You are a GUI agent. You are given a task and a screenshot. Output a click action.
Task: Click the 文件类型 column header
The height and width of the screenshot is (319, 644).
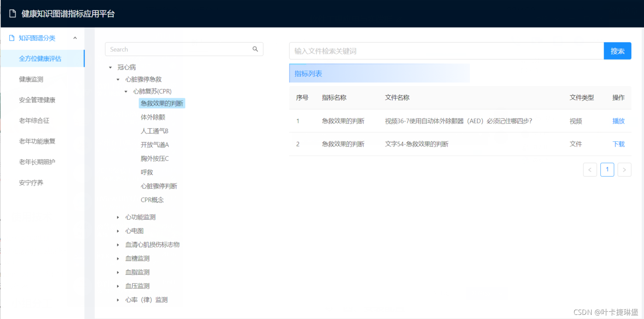[582, 98]
